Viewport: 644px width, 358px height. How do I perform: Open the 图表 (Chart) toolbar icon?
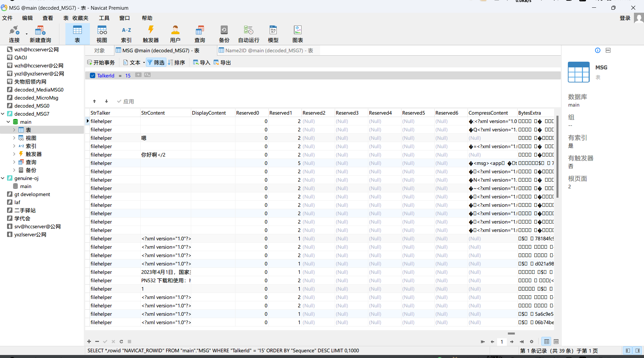tap(298, 34)
